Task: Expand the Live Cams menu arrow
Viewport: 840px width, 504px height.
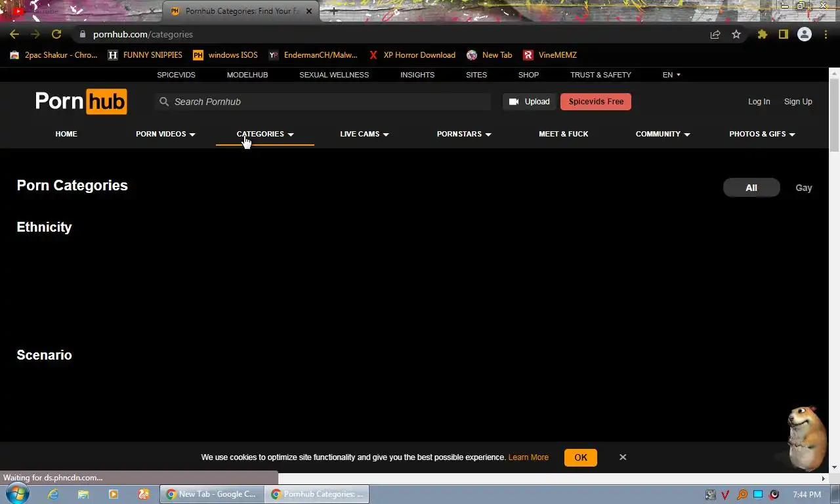Action: pos(386,135)
